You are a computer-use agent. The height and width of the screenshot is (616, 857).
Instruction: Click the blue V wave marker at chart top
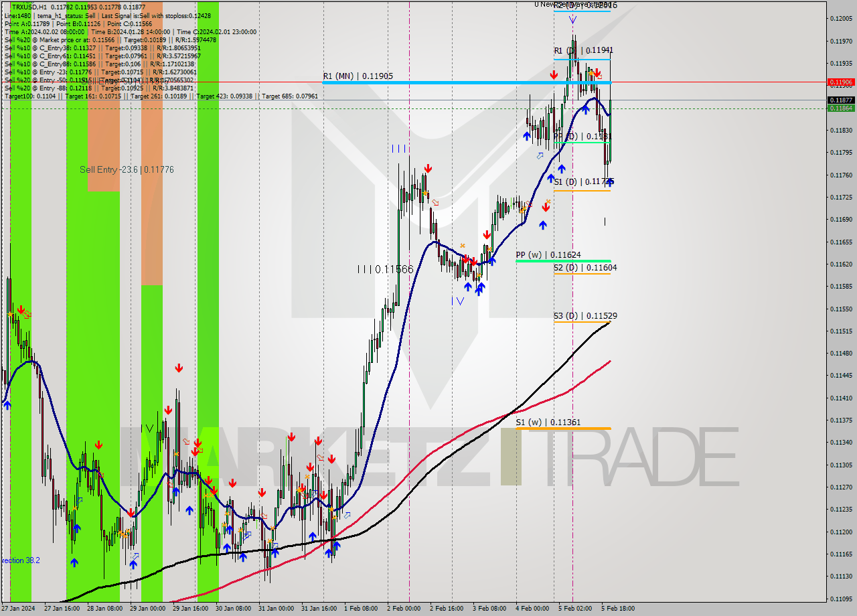572,20
